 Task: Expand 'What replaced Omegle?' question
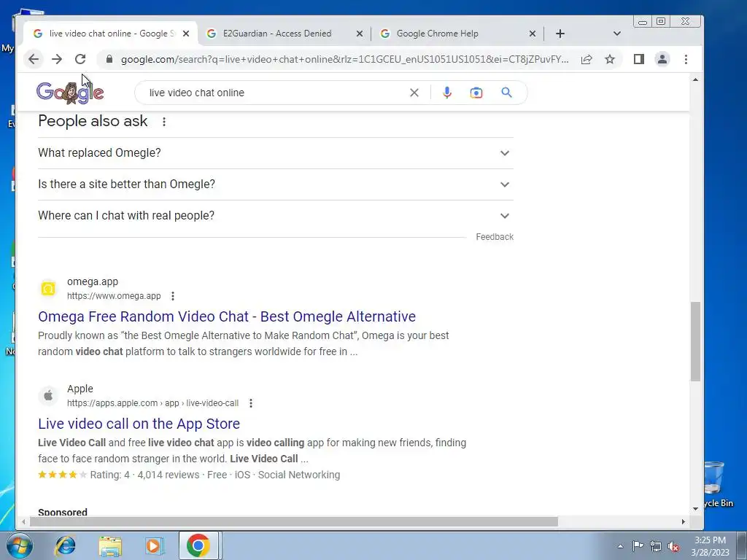[x=275, y=153]
